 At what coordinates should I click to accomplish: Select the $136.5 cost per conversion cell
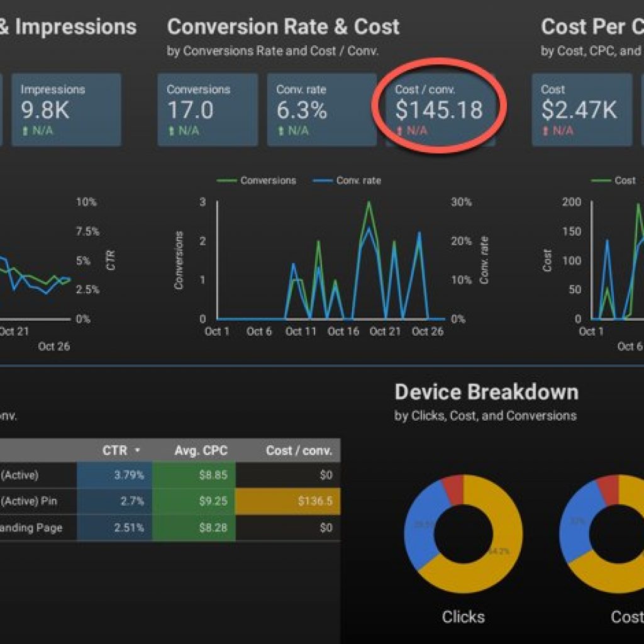[x=288, y=501]
